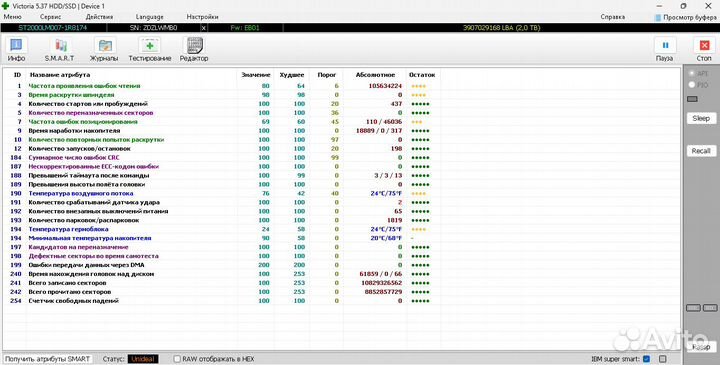Open the Справка menu
Screen dimensions: 720x365
(x=613, y=17)
